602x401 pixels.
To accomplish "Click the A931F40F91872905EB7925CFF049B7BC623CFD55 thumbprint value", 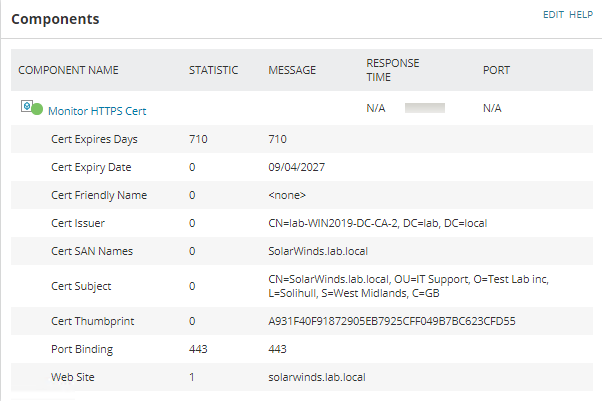I will click(x=392, y=321).
